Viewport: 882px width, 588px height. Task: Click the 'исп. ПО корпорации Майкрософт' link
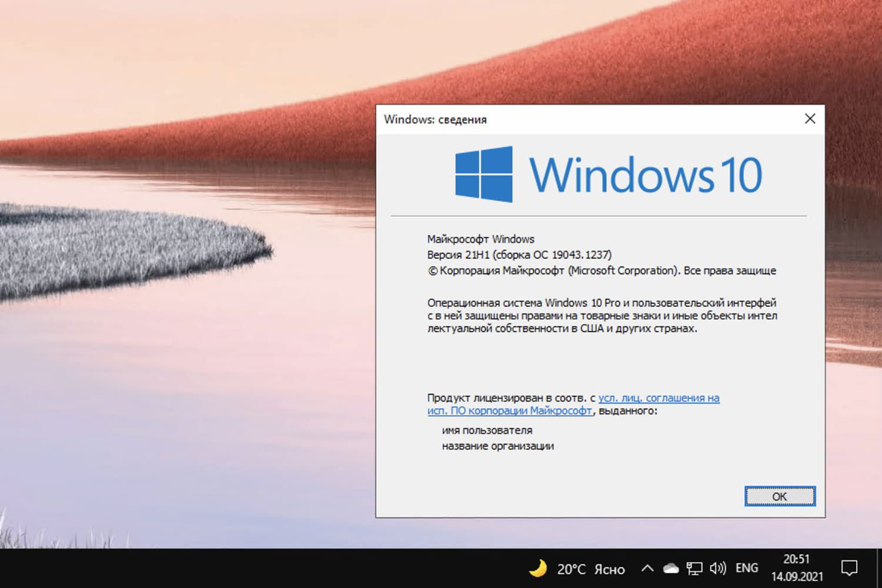coord(509,411)
